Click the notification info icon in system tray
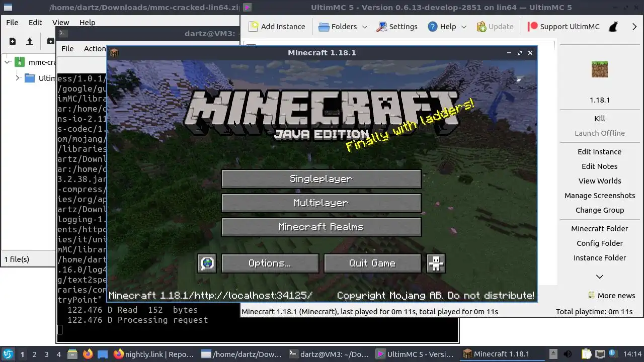This screenshot has height=362, width=644. coord(614,354)
